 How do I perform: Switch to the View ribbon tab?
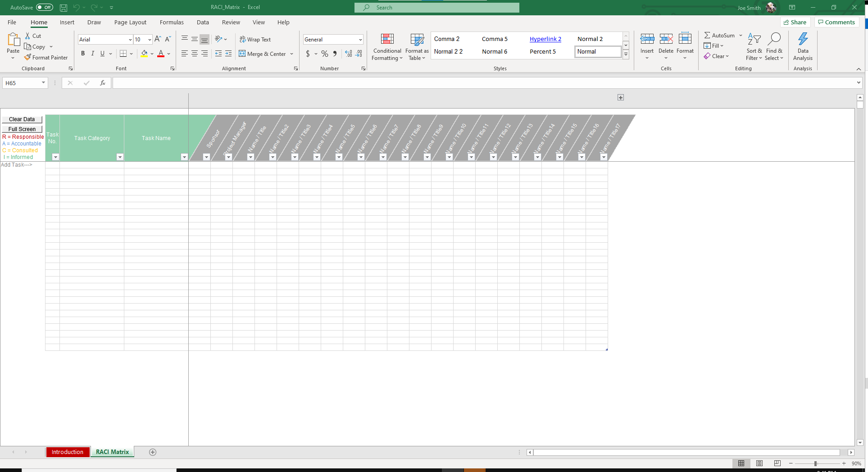259,23
